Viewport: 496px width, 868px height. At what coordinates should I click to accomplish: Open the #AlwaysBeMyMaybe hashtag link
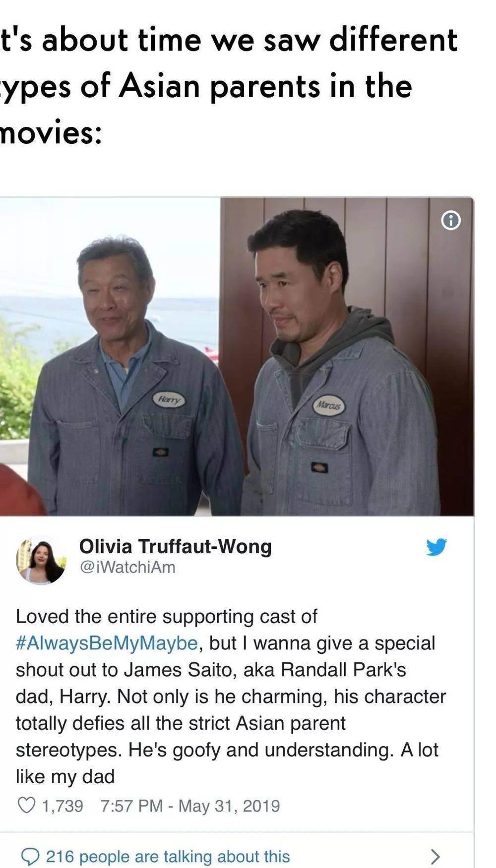tap(107, 643)
